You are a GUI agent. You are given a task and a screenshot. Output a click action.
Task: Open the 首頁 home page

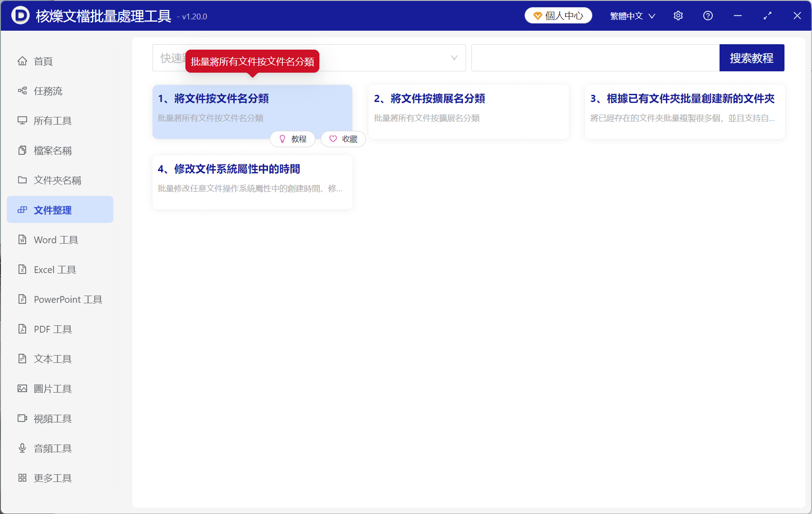(43, 61)
